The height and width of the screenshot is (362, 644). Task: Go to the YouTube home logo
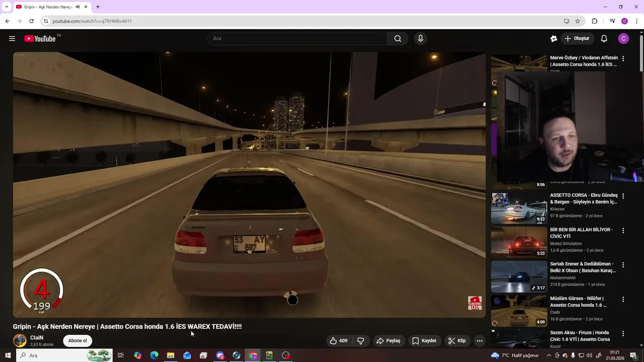[x=40, y=39]
